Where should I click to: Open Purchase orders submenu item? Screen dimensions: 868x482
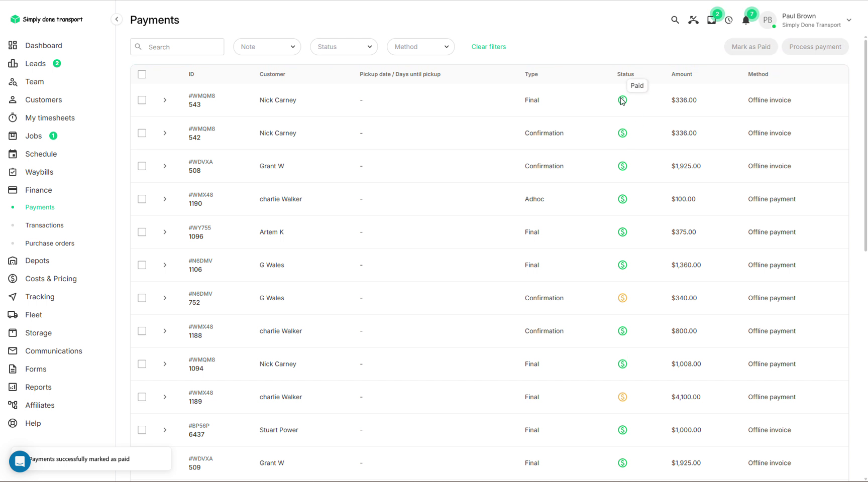50,243
